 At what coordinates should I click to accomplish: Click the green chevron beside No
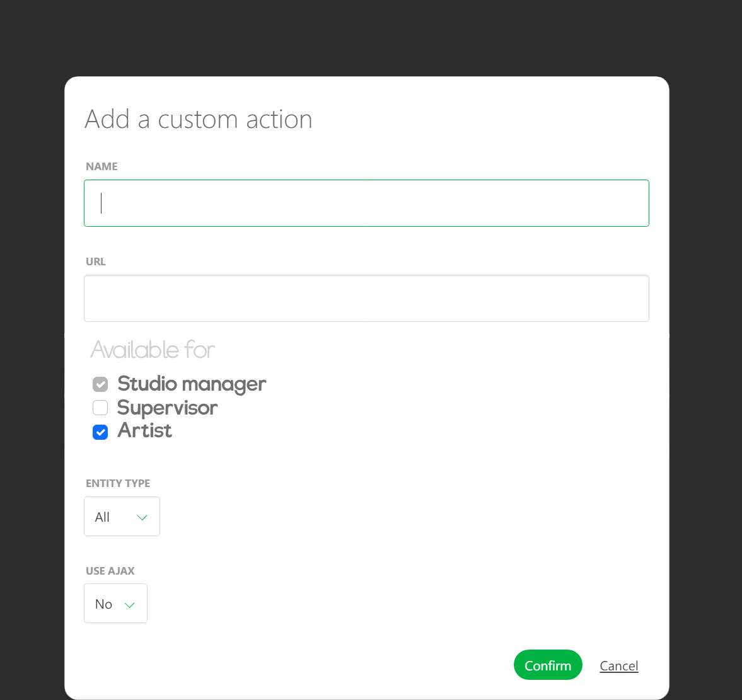pos(130,605)
